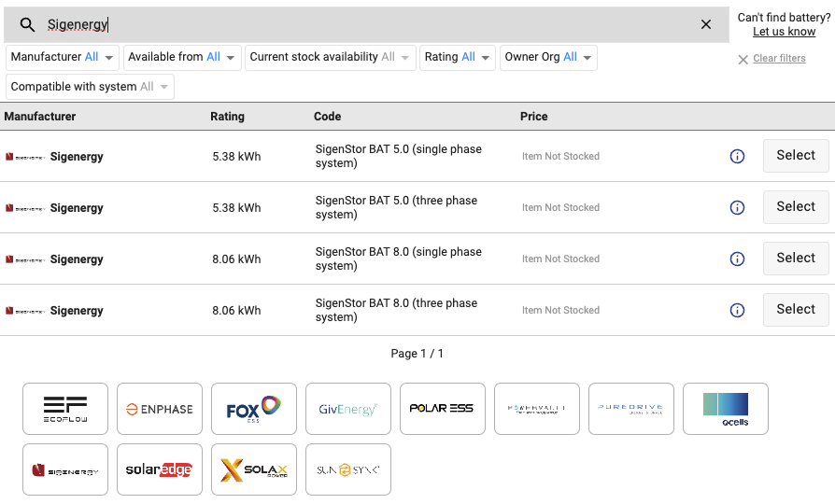Click the X icon beside Clear filters

tap(743, 59)
